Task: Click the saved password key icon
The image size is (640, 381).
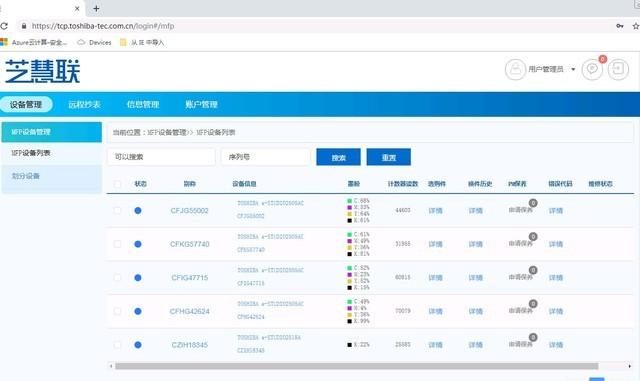Action: (x=620, y=26)
